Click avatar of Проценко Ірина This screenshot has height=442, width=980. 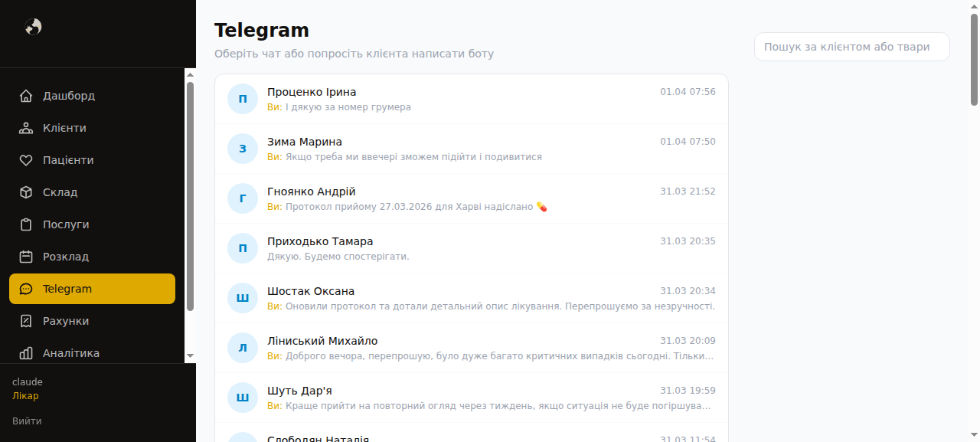click(x=243, y=99)
